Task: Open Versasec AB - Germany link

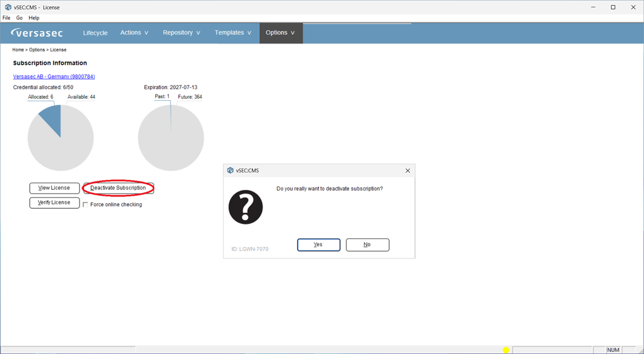Action: click(54, 77)
